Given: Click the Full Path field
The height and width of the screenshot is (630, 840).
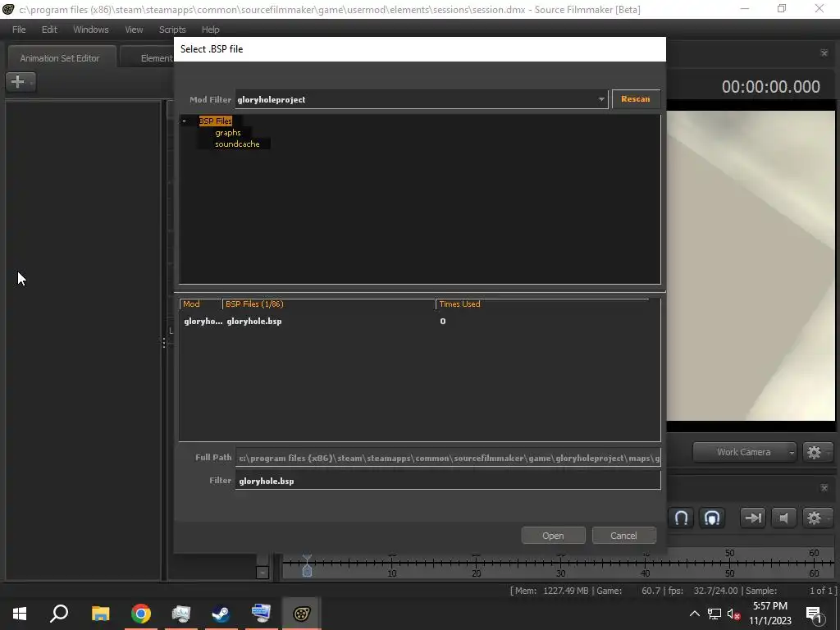Looking at the screenshot, I should pyautogui.click(x=448, y=458).
